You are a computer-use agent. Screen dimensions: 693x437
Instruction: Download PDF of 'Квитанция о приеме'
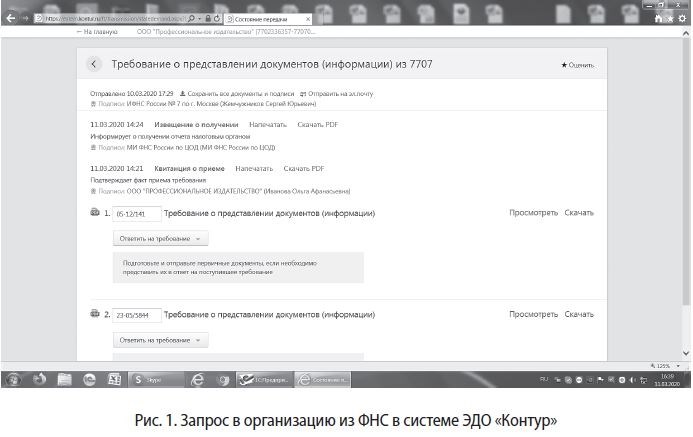pyautogui.click(x=304, y=168)
